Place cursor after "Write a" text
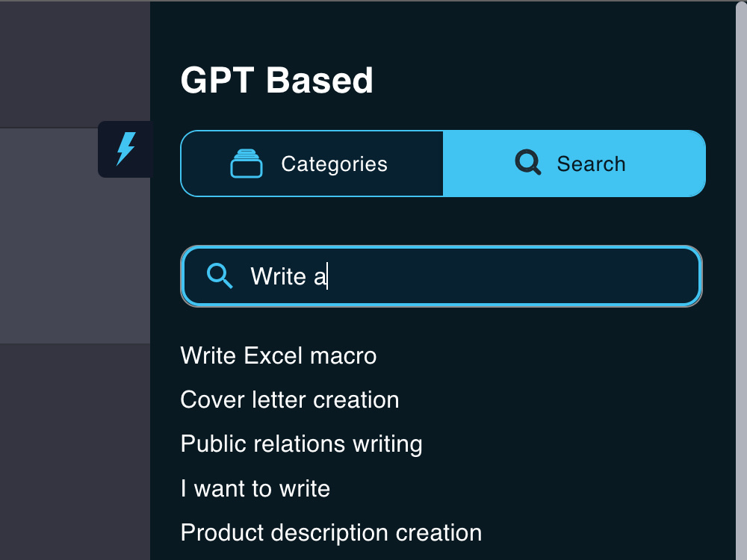This screenshot has width=747, height=560. pos(327,276)
